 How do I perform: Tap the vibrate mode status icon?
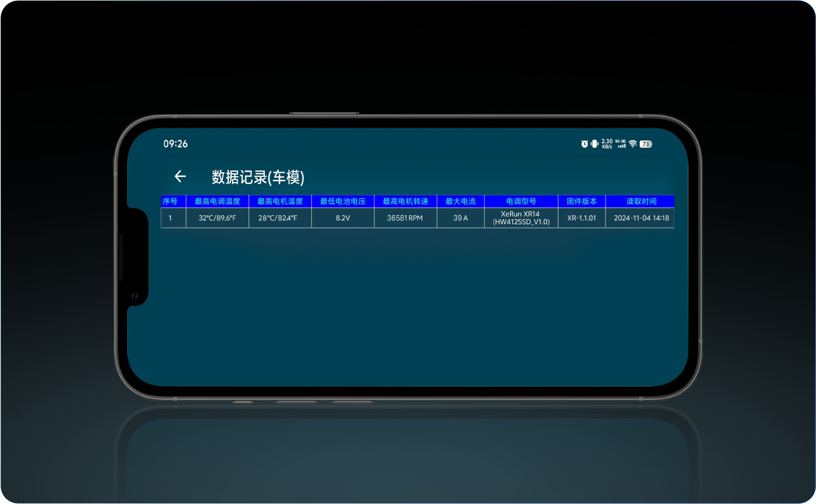(594, 144)
